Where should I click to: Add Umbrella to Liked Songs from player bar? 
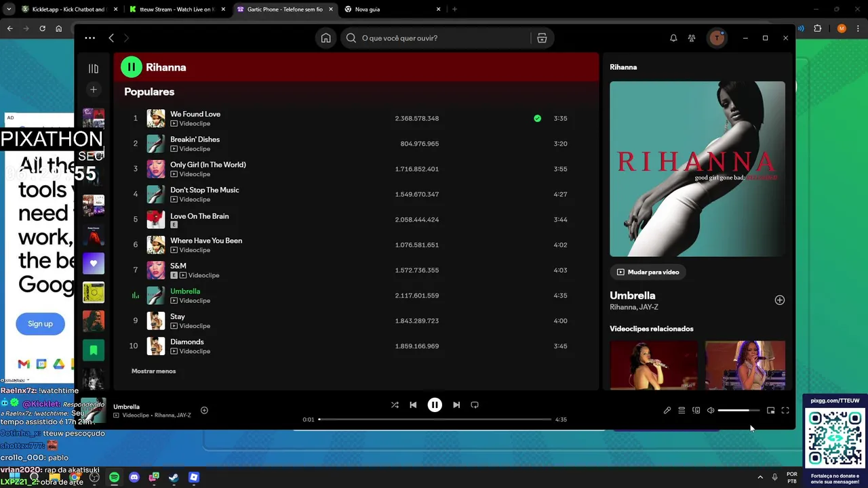[x=204, y=410]
